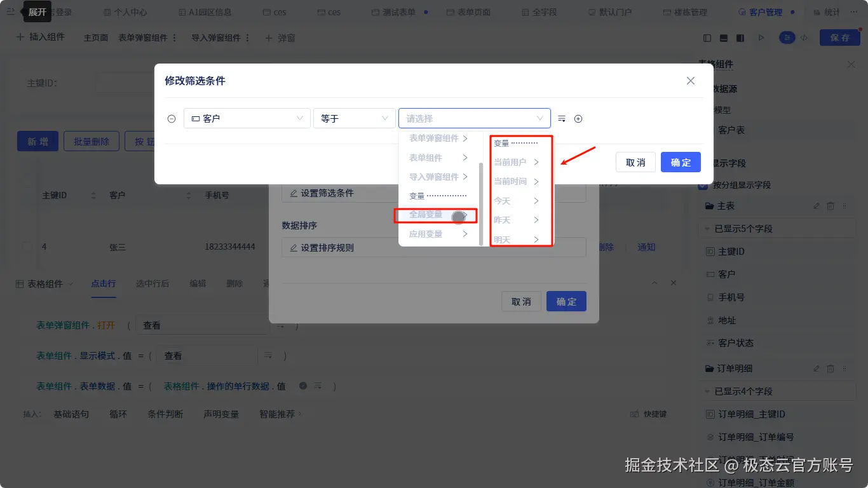The height and width of the screenshot is (488, 868).
Task: Click the 主表 drag handle icon
Action: tap(844, 206)
